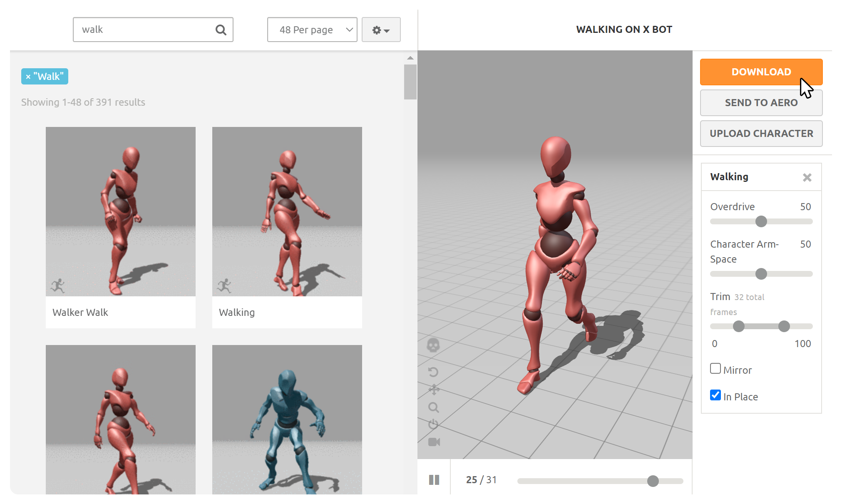This screenshot has height=504, width=842.
Task: Click the search magnifier icon
Action: point(221,30)
